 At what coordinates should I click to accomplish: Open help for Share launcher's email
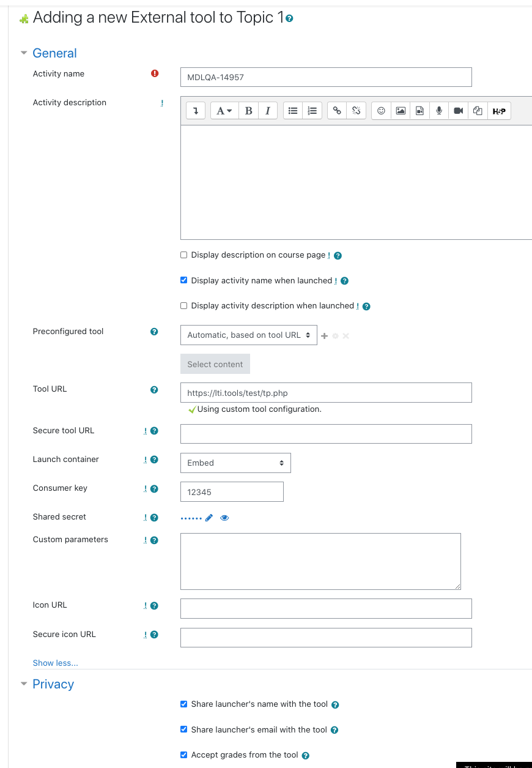click(334, 730)
